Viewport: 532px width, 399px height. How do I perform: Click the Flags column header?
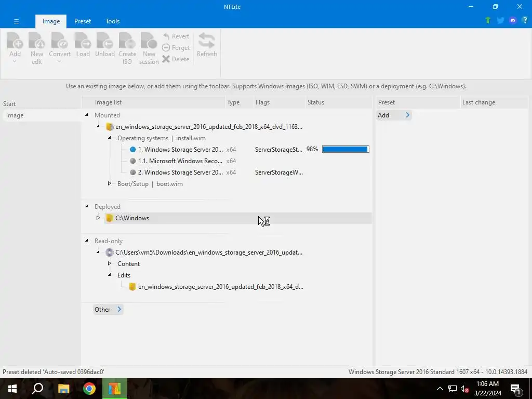coord(280,102)
